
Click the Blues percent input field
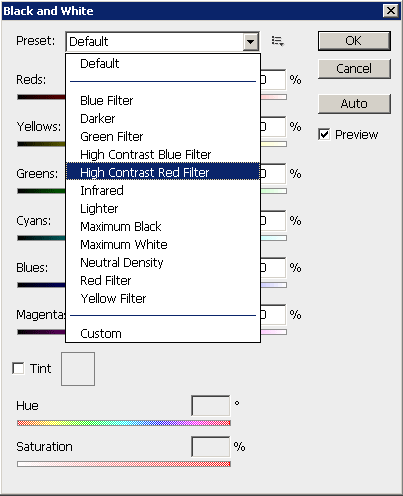pos(273,268)
